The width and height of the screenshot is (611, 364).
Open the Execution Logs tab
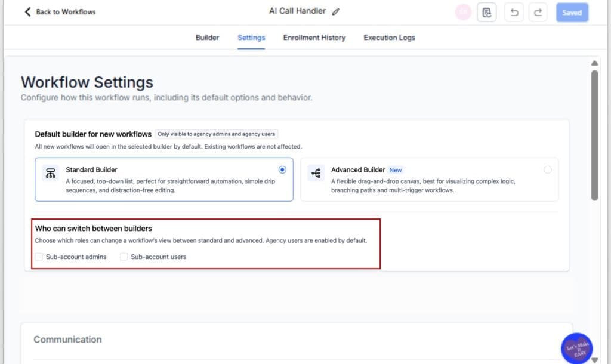click(389, 38)
